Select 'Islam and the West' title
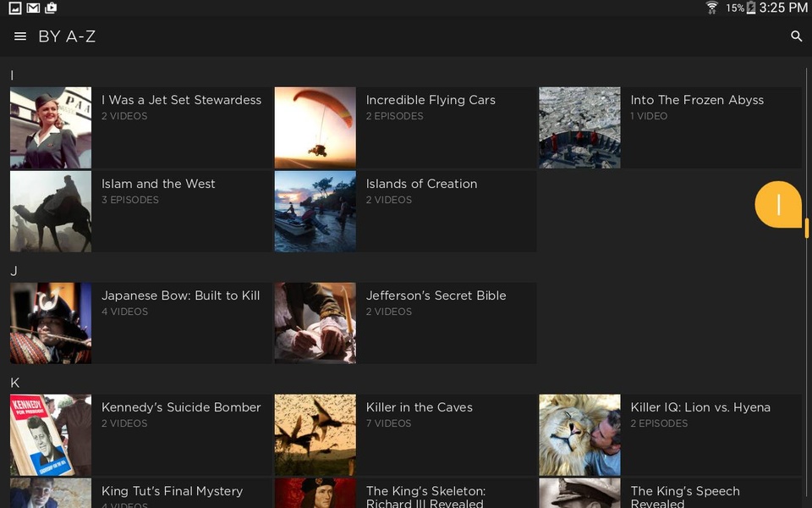The width and height of the screenshot is (812, 508). point(158,184)
